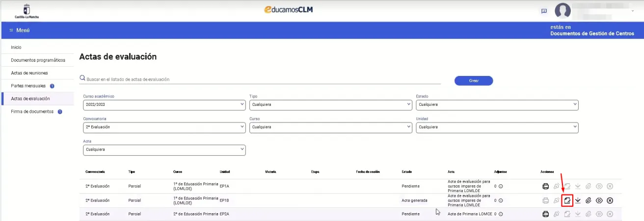
Task: Go to Actas de reuniones in the sidebar
Action: pos(29,73)
